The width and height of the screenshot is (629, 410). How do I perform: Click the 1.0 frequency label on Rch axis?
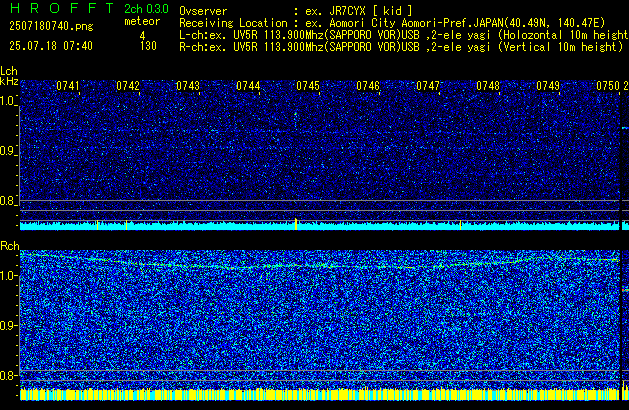coord(8,276)
